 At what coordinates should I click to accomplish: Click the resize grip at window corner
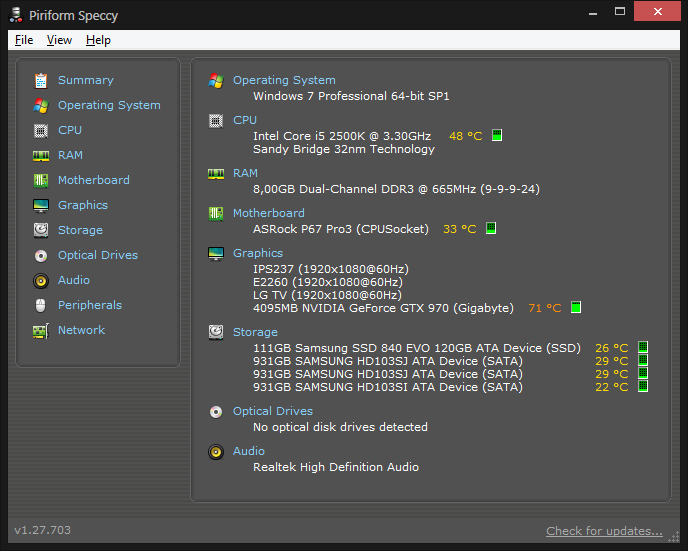tap(674, 537)
